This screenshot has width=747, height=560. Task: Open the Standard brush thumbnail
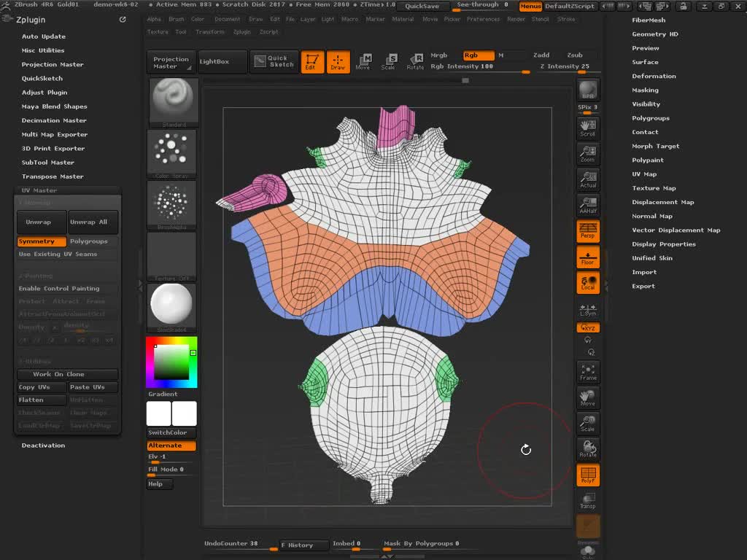pos(174,102)
